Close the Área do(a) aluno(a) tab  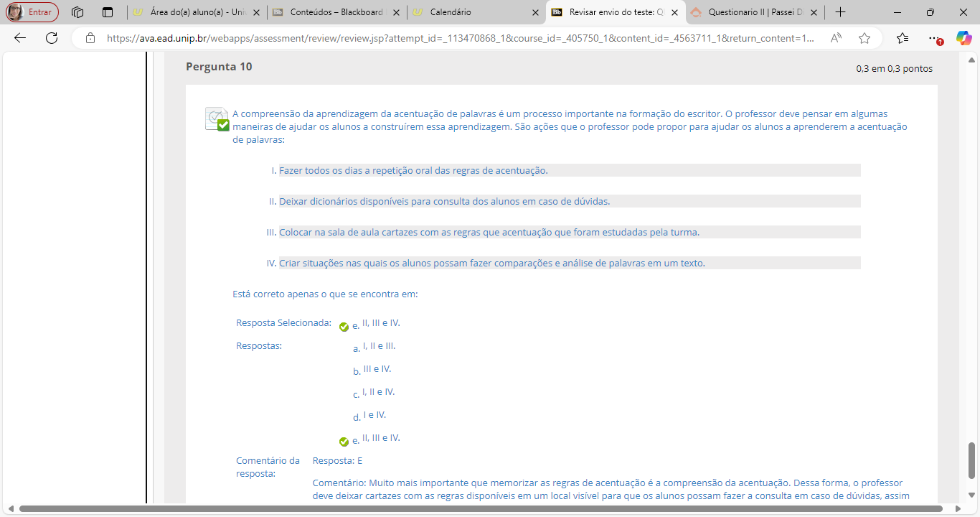click(256, 12)
